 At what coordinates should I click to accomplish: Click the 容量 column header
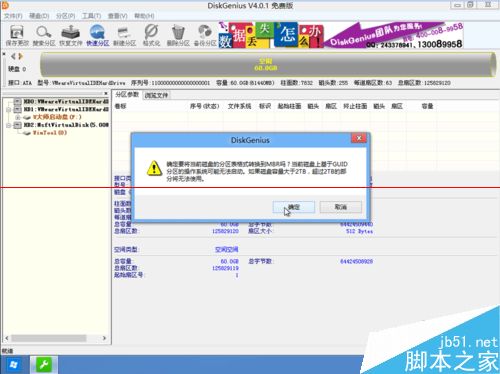pyautogui.click(x=427, y=106)
